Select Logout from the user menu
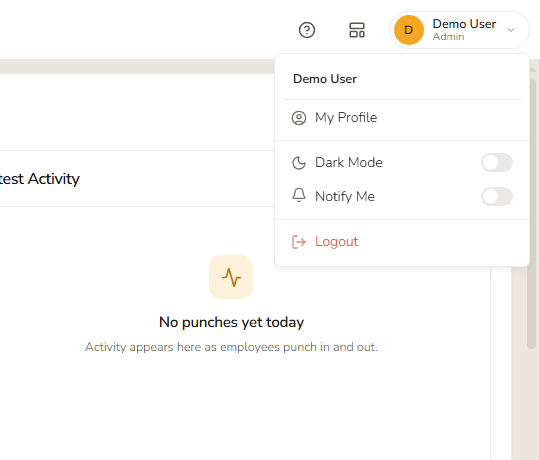This screenshot has height=460, width=540. click(x=402, y=242)
